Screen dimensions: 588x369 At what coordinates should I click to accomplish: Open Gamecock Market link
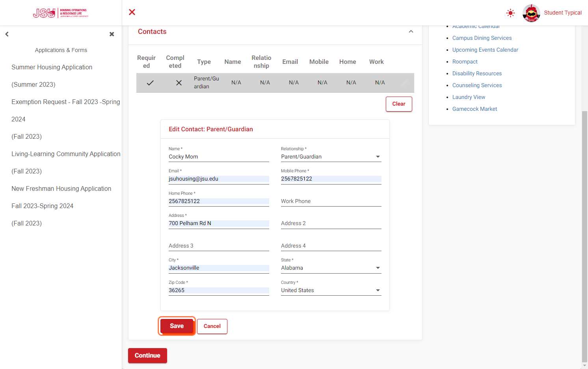474,109
